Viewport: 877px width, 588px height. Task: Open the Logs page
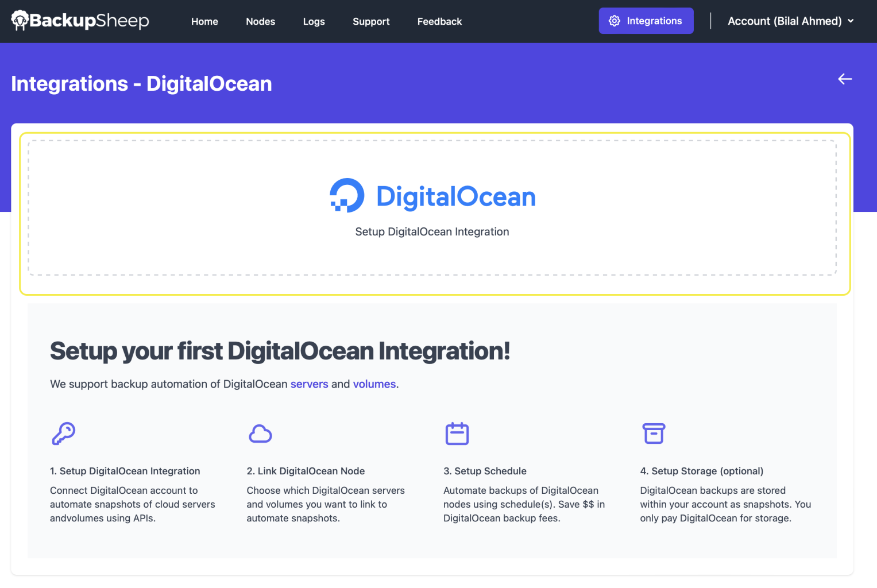pyautogui.click(x=314, y=21)
